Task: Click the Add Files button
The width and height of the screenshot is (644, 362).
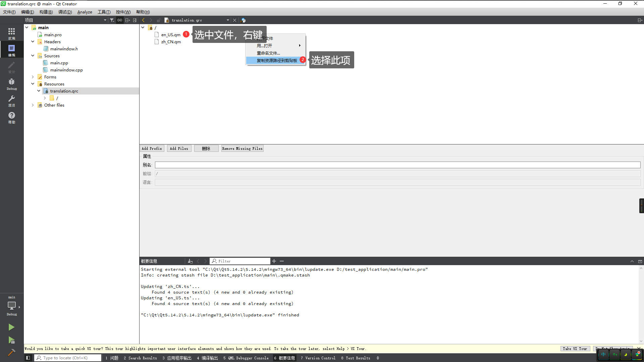Action: coord(179,148)
